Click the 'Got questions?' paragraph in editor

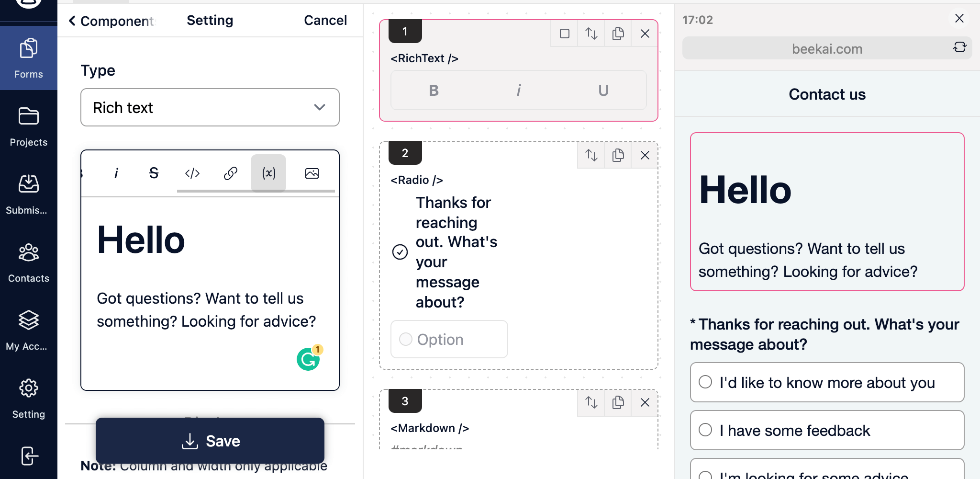coord(206,310)
